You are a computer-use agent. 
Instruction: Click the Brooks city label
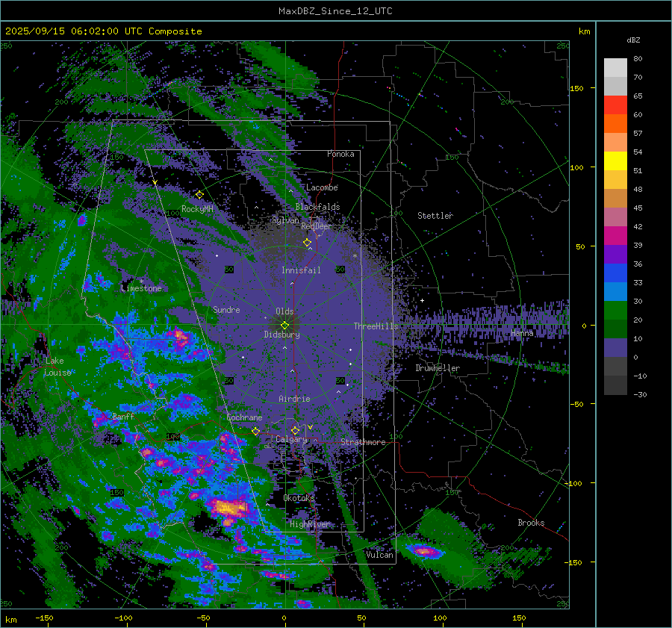pyautogui.click(x=531, y=523)
